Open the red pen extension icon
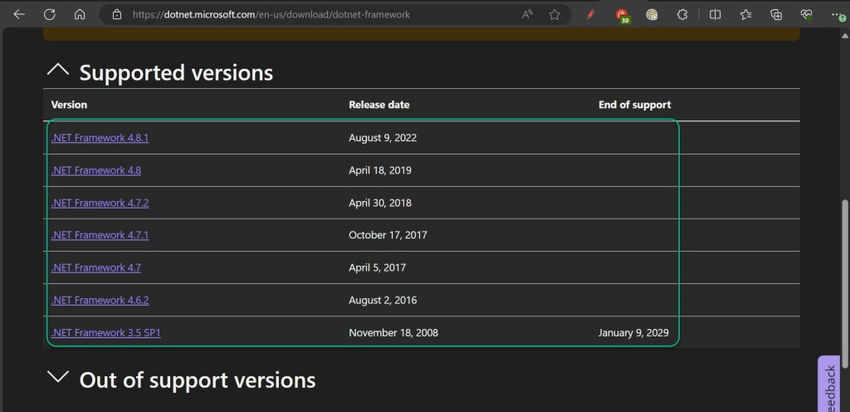 coord(591,15)
